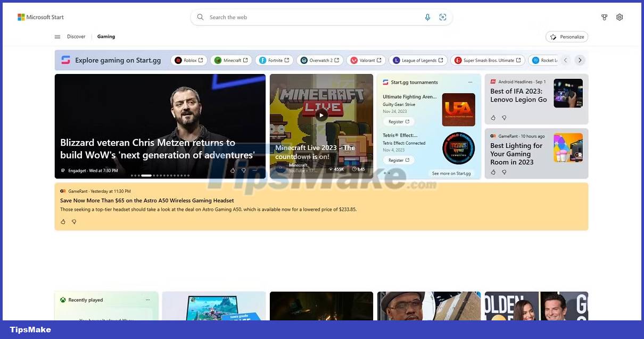Click Register for the Tetris Effect tournament
Screen dimensions: 644x339
point(398,160)
